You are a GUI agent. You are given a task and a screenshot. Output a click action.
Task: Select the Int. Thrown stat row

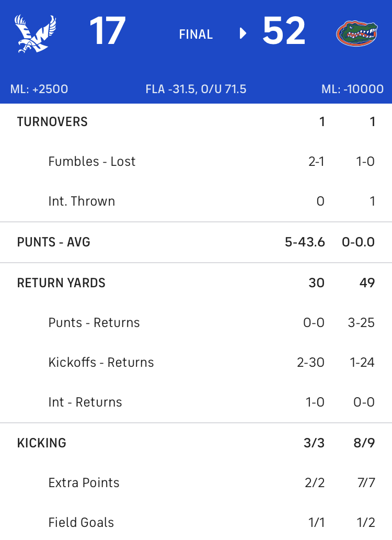(196, 201)
